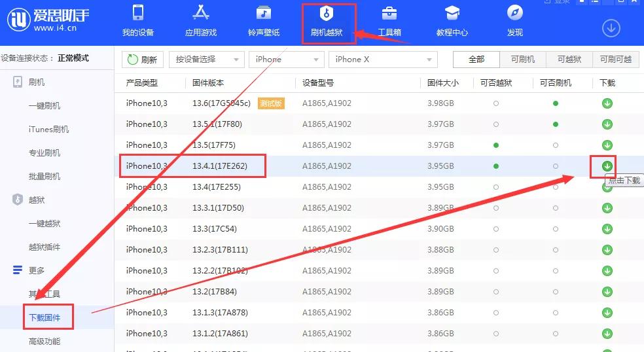Select the 可刷机 filter tab
The width and height of the screenshot is (644, 352).
(x=523, y=60)
